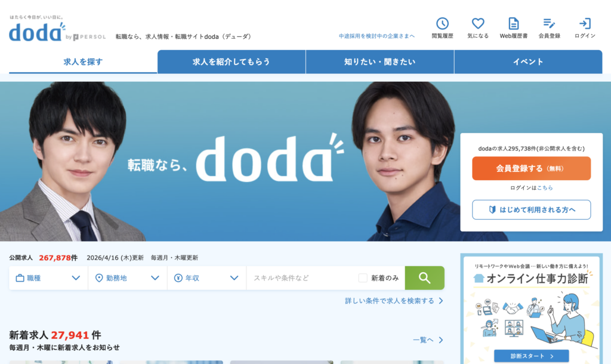Viewport: 611px width, 364px height.
Task: Switch to the 求人を紹介してもらう tab
Action: (x=232, y=61)
